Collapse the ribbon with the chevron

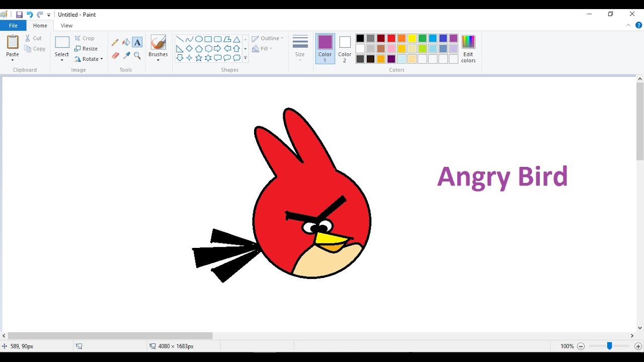628,25
